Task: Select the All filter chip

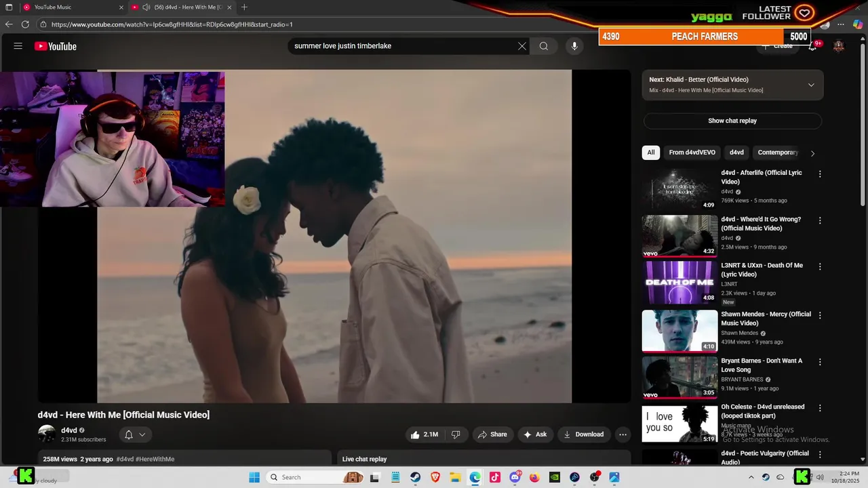Action: [651, 152]
